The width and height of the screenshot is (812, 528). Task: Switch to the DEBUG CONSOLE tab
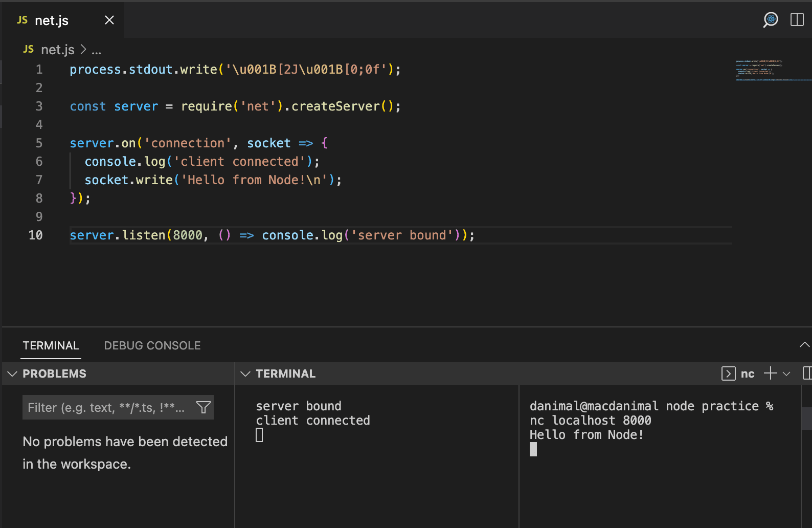pyautogui.click(x=152, y=346)
